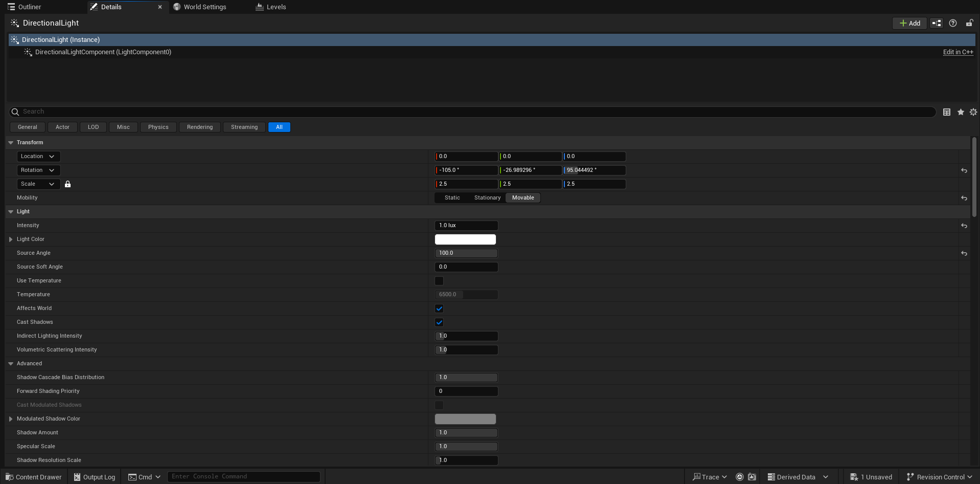Set Mobility to Movable
Screen dimensions: 980x484
click(523, 198)
